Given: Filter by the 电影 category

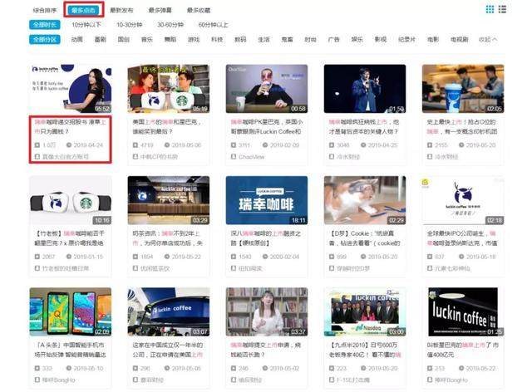Looking at the screenshot, I should (433, 39).
